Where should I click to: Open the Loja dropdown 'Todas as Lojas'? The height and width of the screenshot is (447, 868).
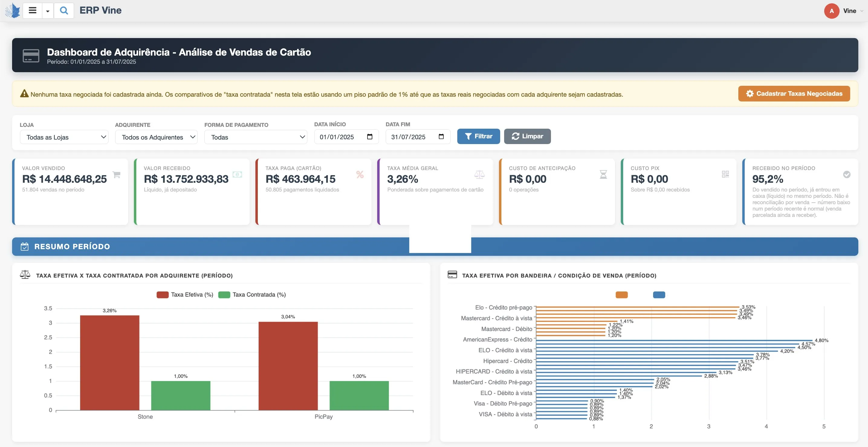coord(64,137)
